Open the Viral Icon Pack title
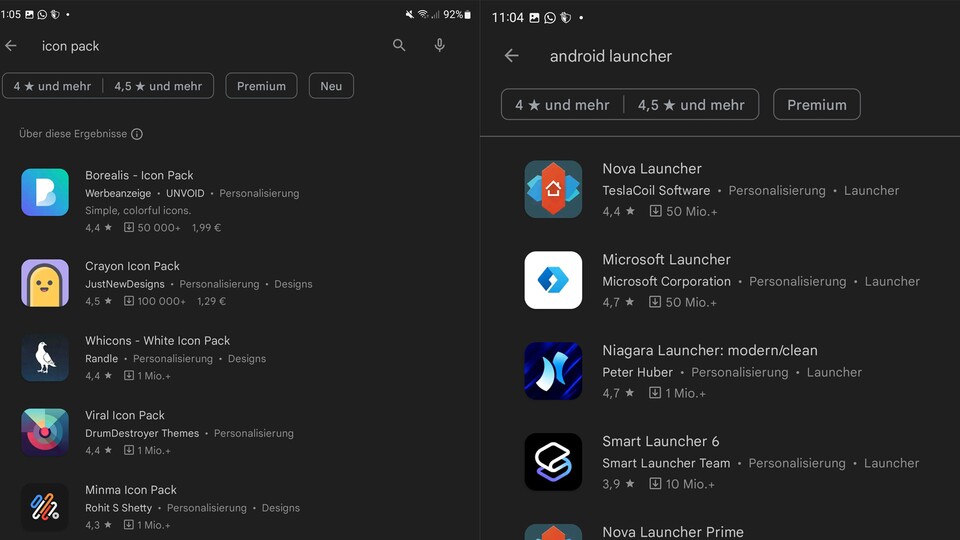960x540 pixels. 125,415
